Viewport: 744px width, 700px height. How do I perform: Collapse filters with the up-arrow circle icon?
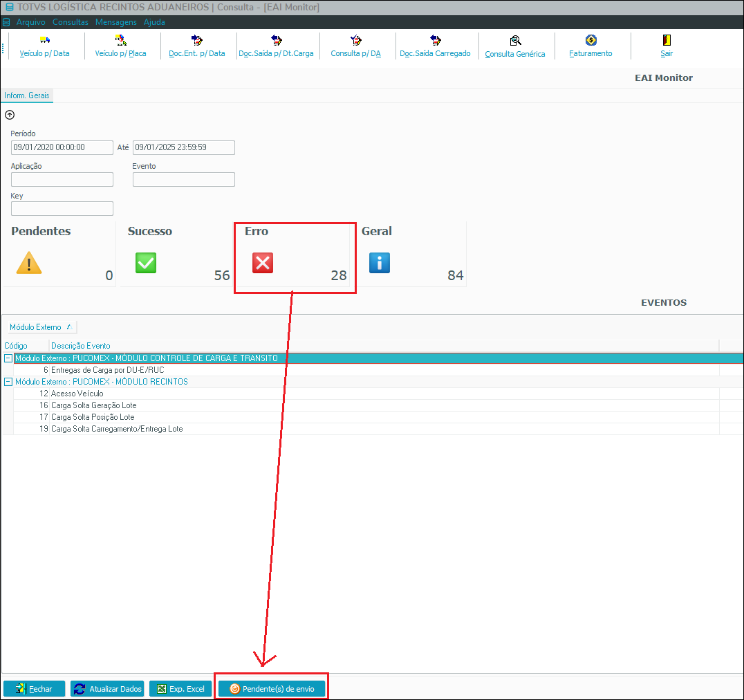10,115
